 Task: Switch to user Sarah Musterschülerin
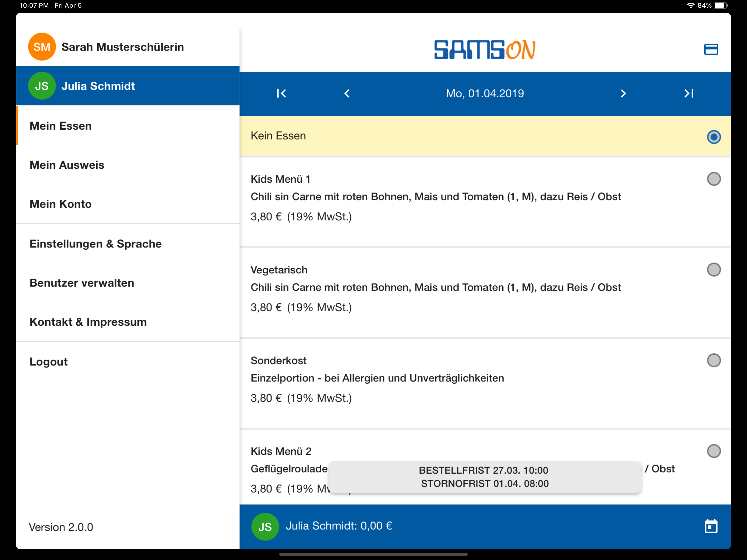(x=122, y=47)
